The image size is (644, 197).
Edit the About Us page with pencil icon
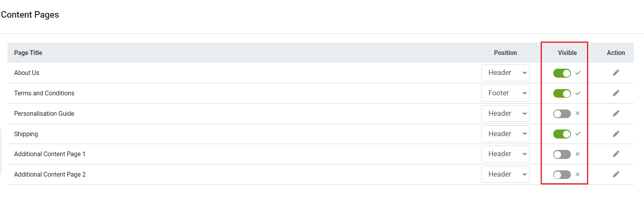616,73
